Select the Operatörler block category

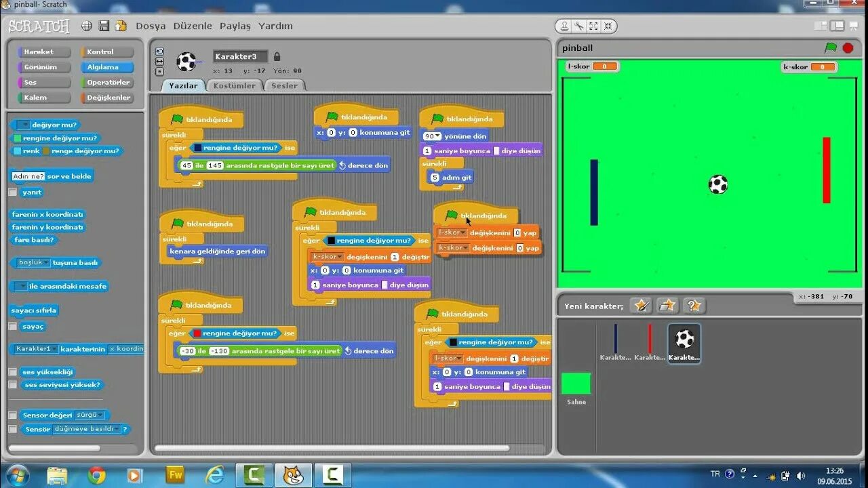pyautogui.click(x=107, y=83)
